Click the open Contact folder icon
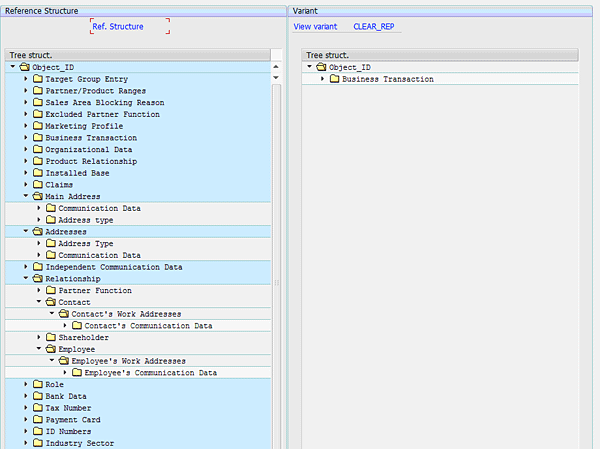600x449 pixels. pos(51,302)
